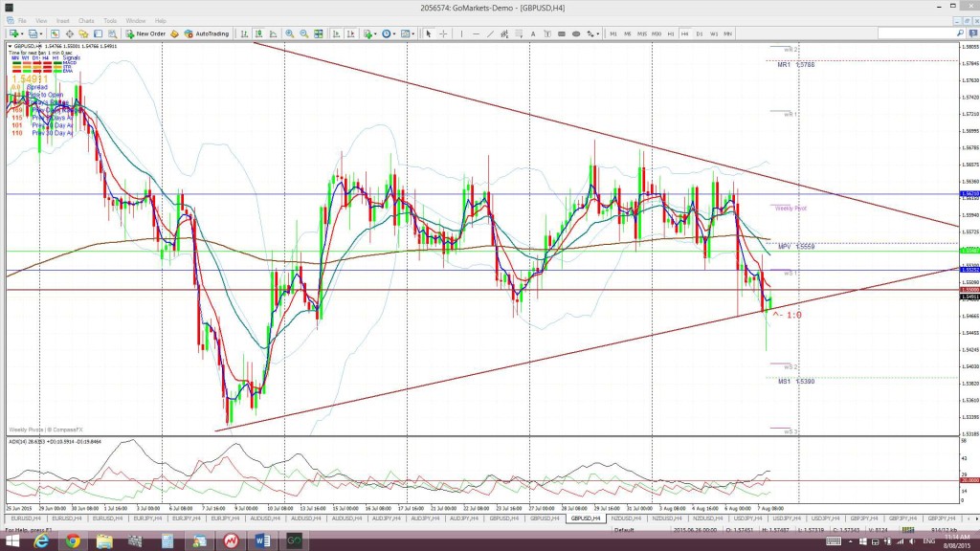Image resolution: width=980 pixels, height=551 pixels.
Task: Toggle the AutoTrading button
Action: pos(207,33)
